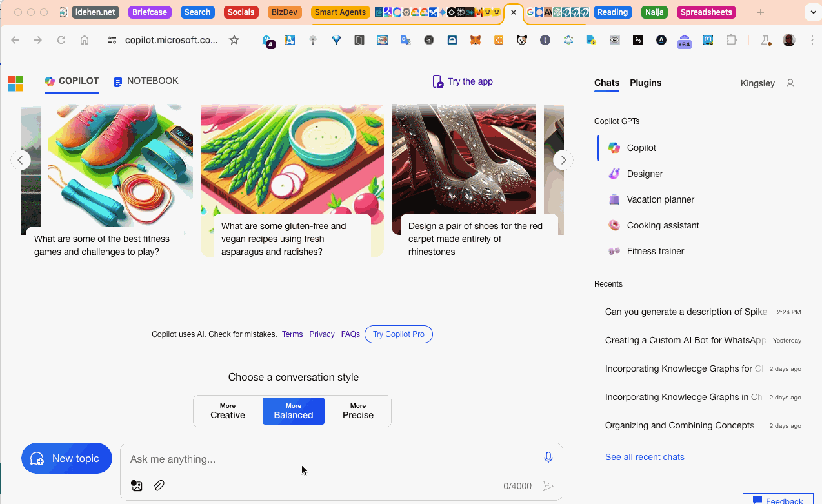Open Creating a Custom AI Bot chat

(x=703, y=340)
